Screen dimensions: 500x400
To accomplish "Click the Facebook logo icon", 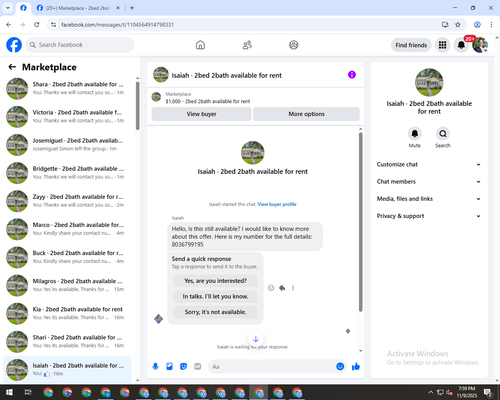I will click(14, 45).
